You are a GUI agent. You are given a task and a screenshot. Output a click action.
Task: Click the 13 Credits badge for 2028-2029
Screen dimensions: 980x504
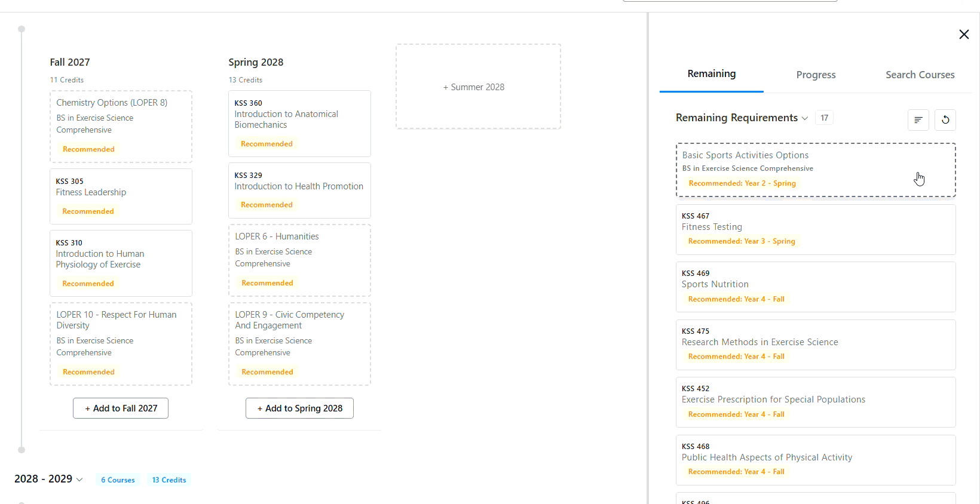pyautogui.click(x=169, y=480)
